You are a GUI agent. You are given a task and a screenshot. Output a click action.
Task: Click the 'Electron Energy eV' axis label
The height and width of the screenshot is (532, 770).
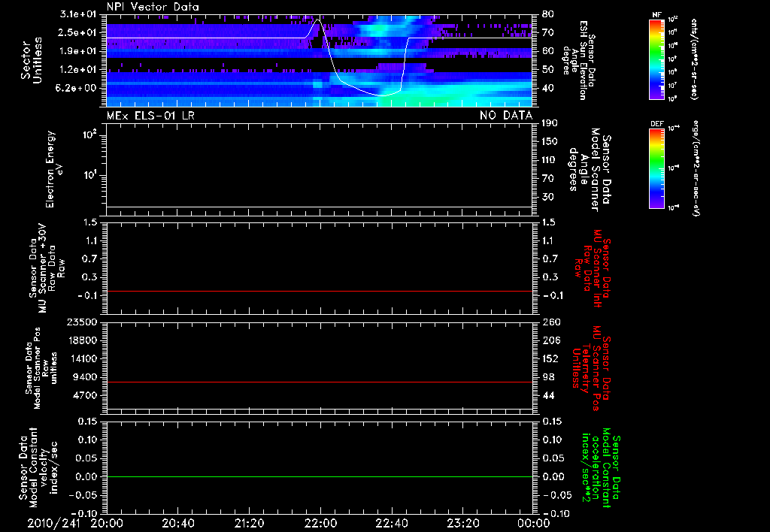pos(54,169)
